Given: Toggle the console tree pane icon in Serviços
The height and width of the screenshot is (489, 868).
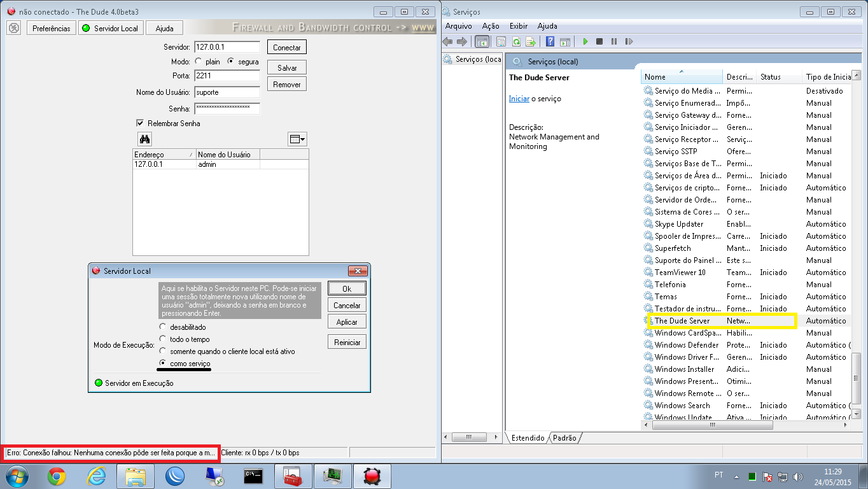Looking at the screenshot, I should pos(482,41).
